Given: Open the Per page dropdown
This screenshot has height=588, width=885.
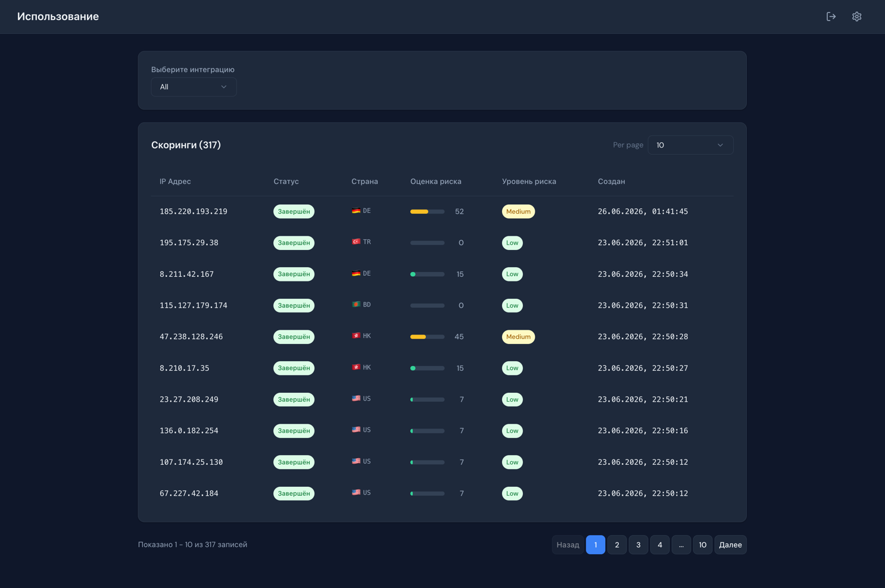Looking at the screenshot, I should 690,145.
